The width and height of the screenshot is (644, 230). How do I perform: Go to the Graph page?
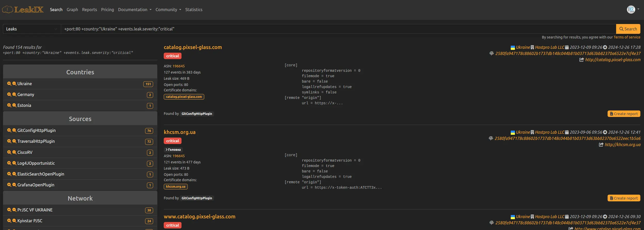coord(72,10)
